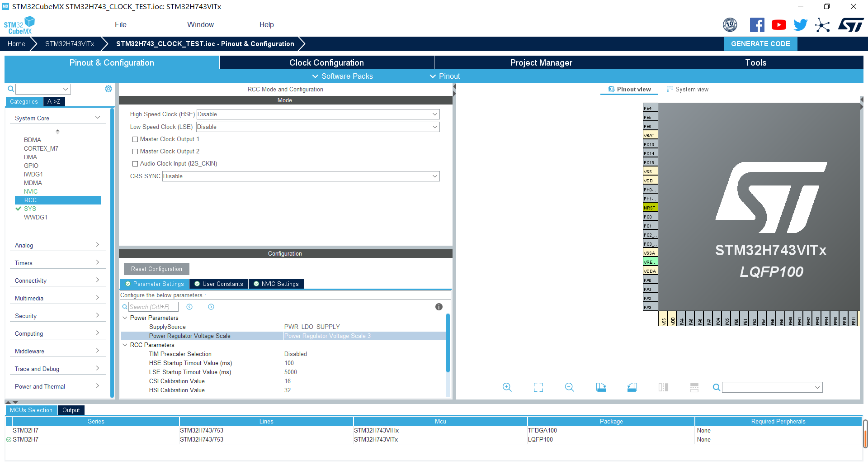Click the GENERATE CODE button
The height and width of the screenshot is (466, 868).
760,44
